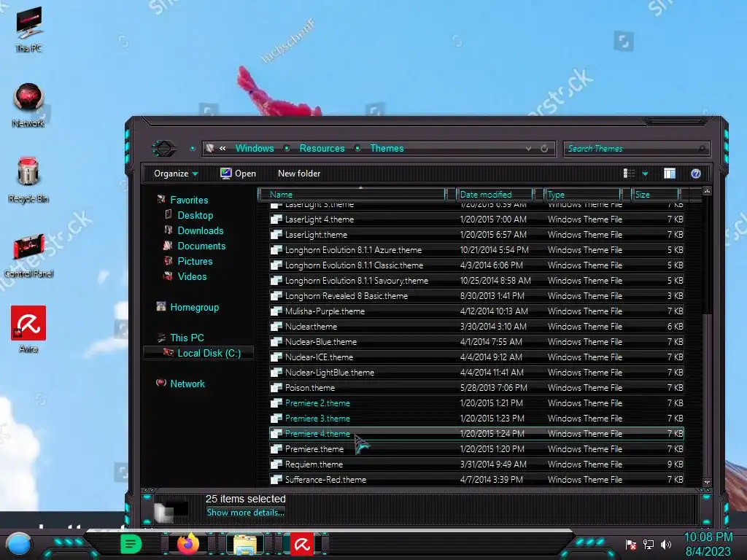Image resolution: width=747 pixels, height=560 pixels.
Task: Click New folder button
Action: tap(298, 174)
